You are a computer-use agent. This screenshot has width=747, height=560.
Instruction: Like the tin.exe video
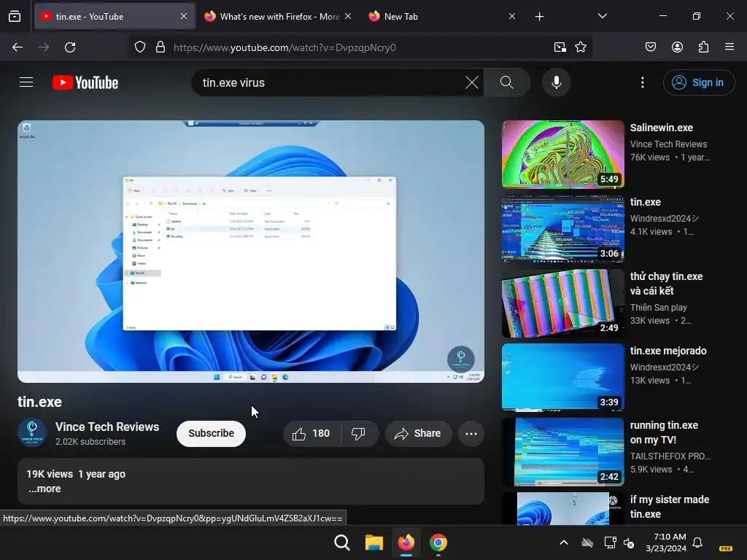pyautogui.click(x=311, y=433)
